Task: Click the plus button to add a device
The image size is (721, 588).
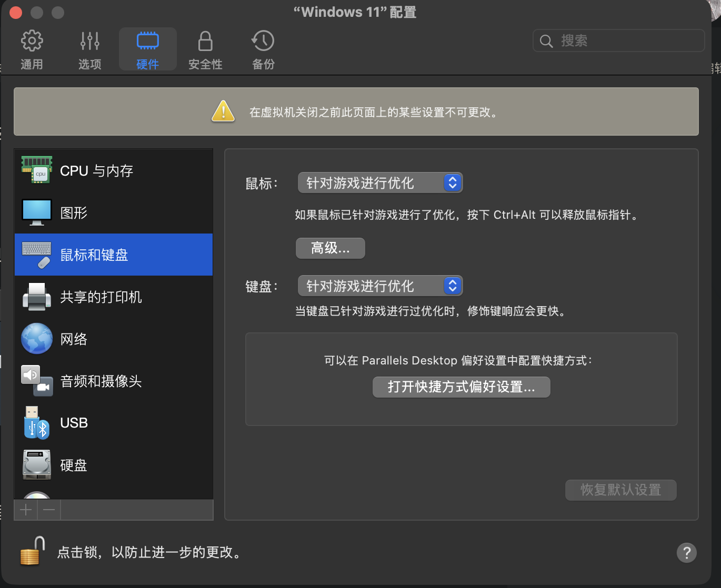Action: pos(26,510)
